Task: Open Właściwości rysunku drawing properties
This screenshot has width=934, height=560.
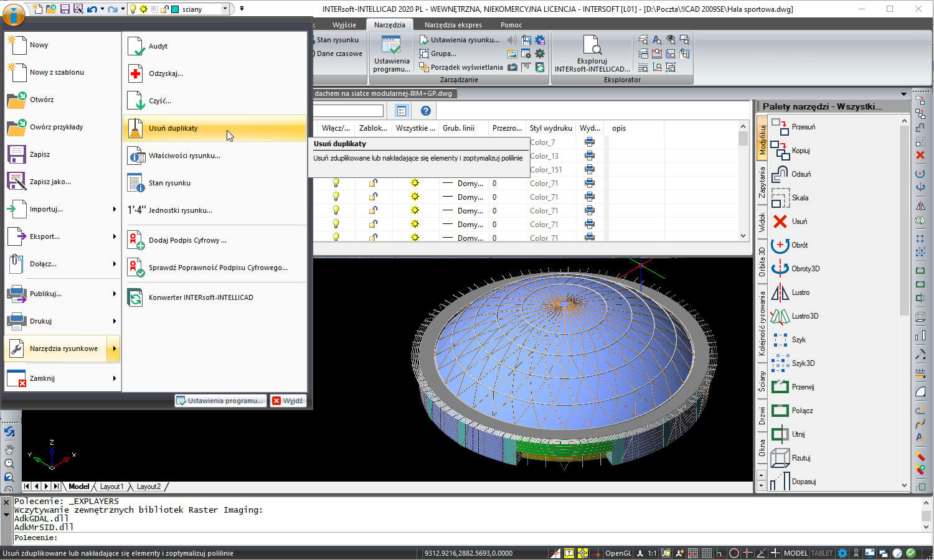Action: point(214,156)
